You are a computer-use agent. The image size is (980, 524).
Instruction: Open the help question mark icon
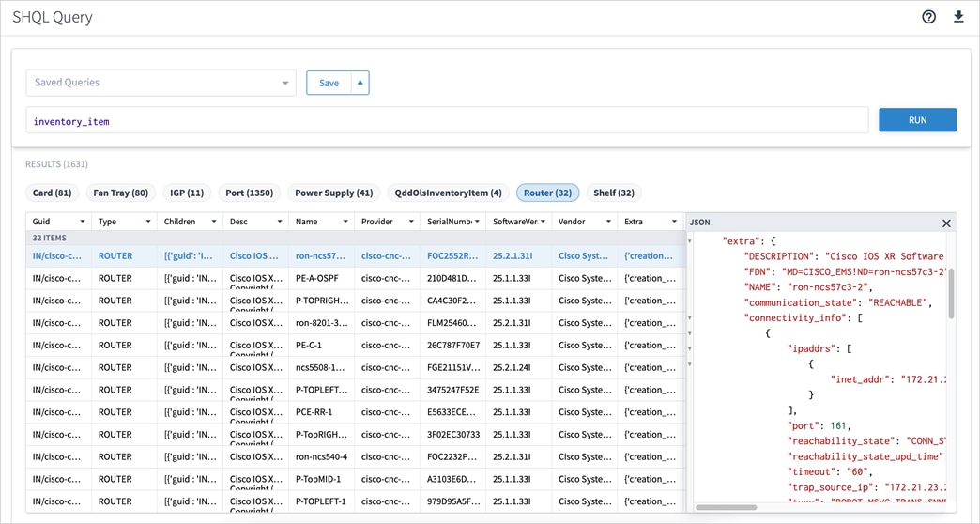coord(928,17)
